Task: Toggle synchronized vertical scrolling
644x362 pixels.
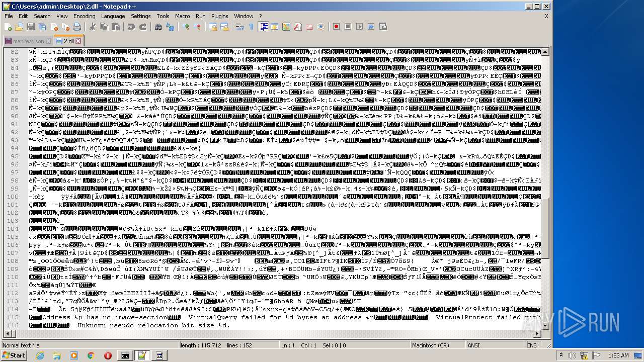Action: click(x=213, y=27)
